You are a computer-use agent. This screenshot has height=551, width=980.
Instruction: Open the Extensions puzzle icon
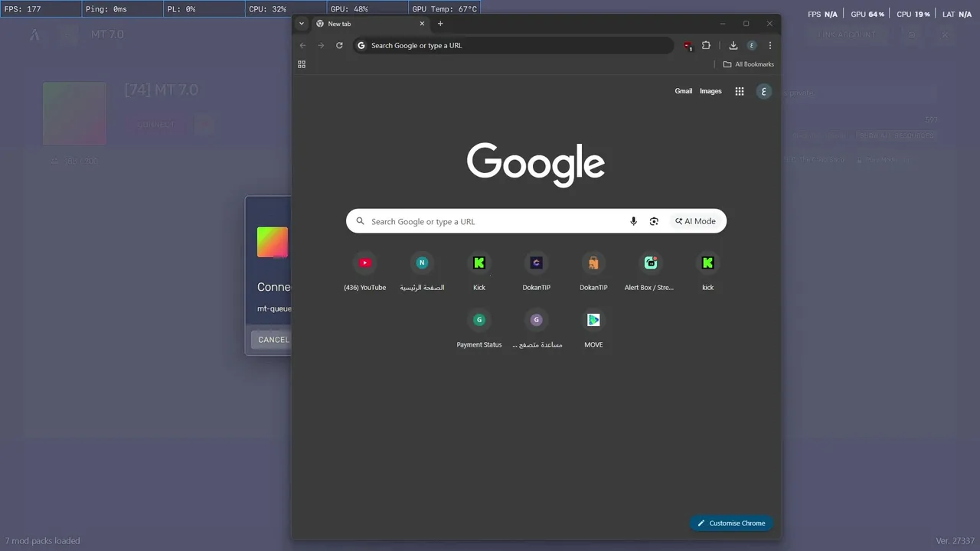coord(707,45)
